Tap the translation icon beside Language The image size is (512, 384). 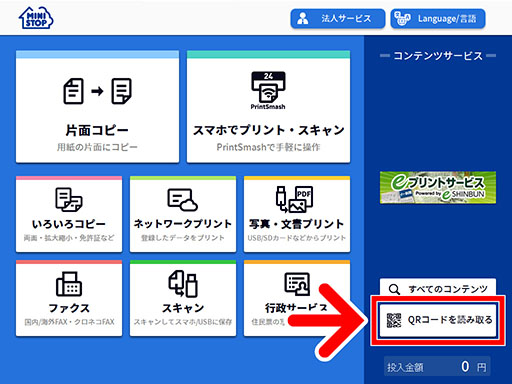(x=402, y=18)
